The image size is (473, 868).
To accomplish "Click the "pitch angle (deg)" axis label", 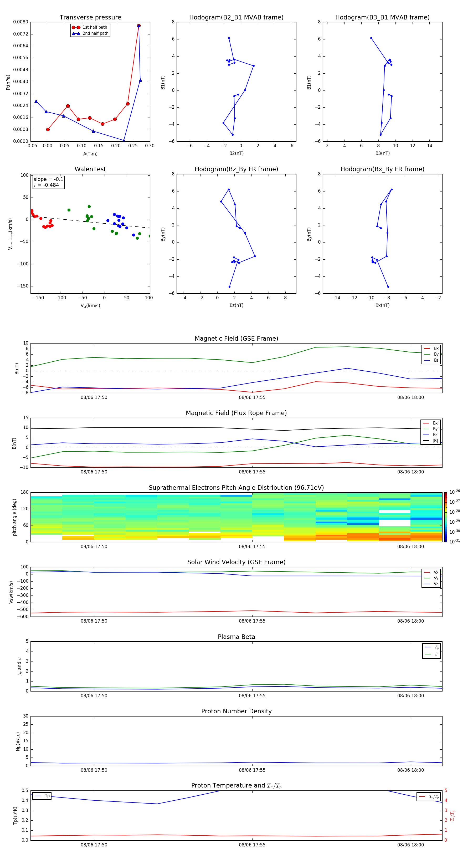I will tap(14, 517).
